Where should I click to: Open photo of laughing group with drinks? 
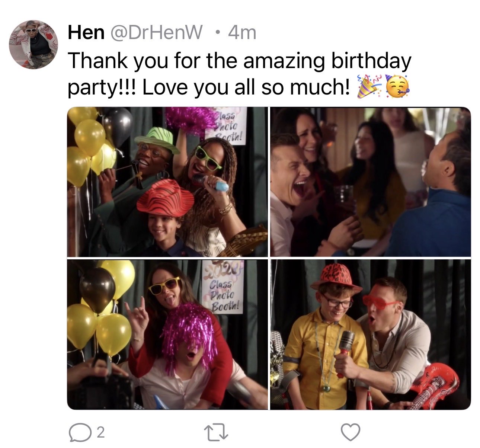click(x=371, y=182)
